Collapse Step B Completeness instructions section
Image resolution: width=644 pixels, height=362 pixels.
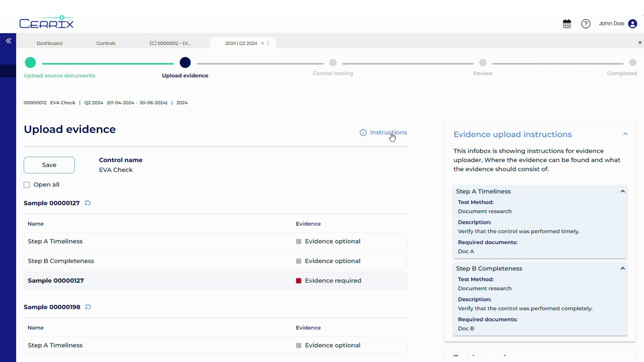coord(623,268)
